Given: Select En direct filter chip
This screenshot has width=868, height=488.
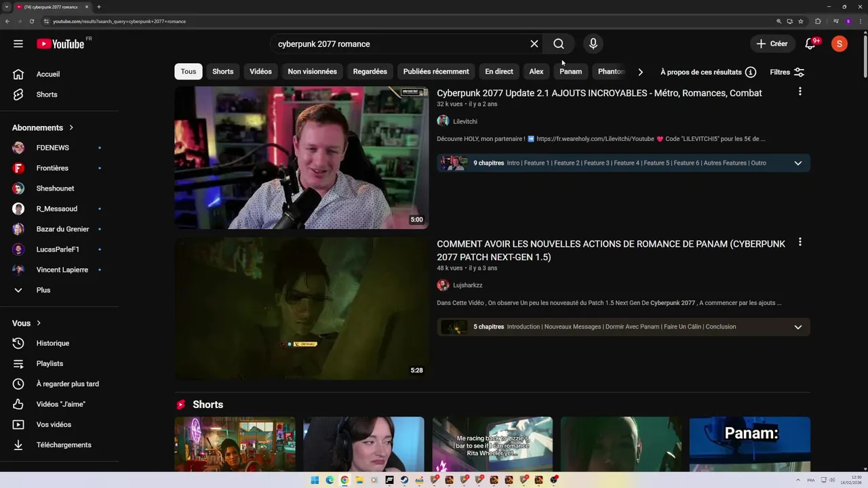Looking at the screenshot, I should click(499, 72).
